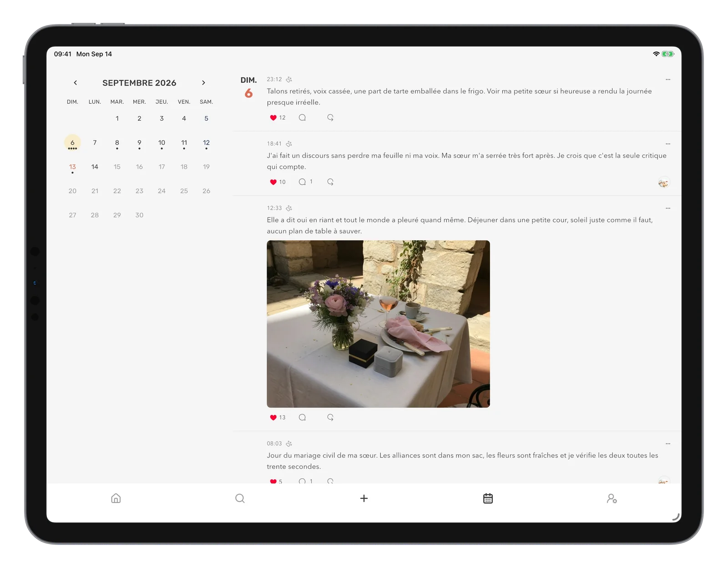Click the visibility icon beside 18:41

[289, 144]
